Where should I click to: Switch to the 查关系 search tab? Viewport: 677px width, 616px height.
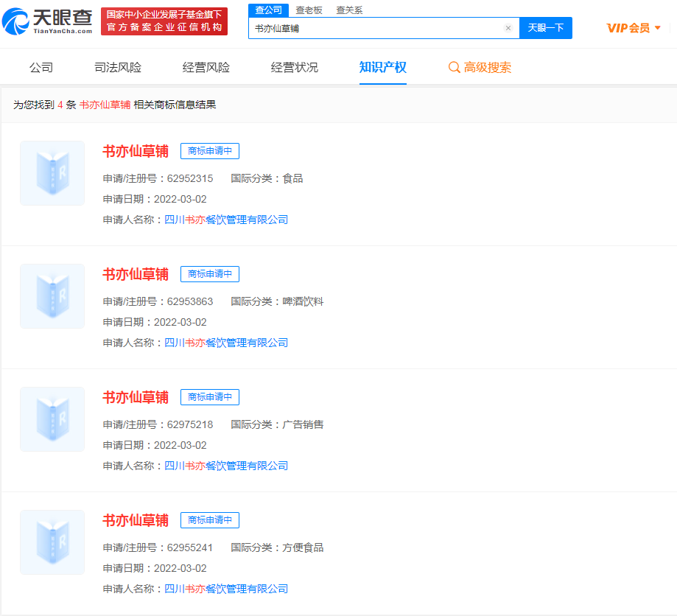[349, 10]
